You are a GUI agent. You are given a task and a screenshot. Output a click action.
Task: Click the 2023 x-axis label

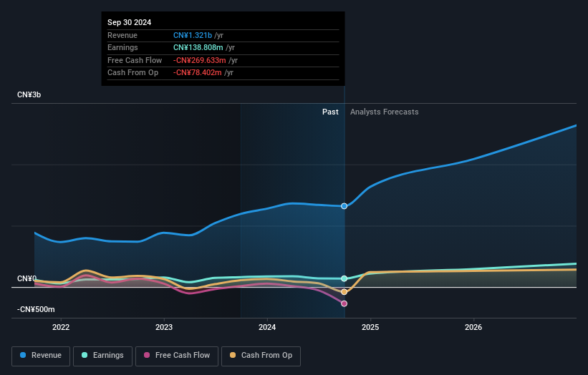(164, 327)
